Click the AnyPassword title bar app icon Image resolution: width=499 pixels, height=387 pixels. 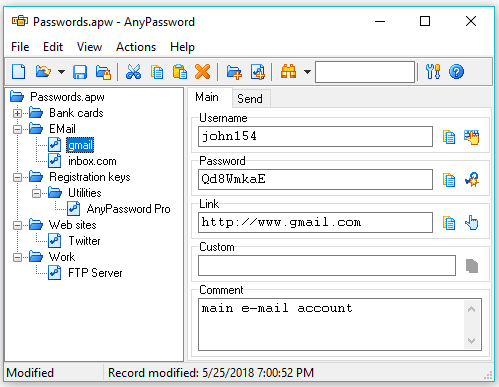tap(20, 21)
